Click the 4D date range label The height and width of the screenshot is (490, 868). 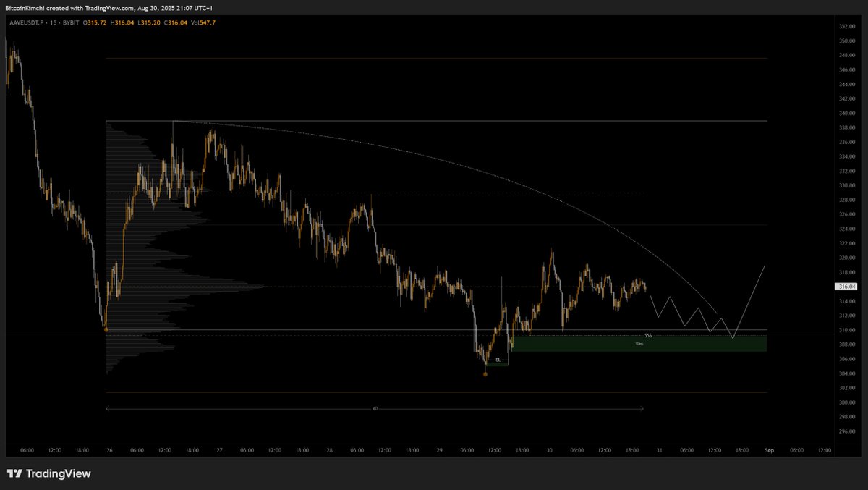point(375,409)
